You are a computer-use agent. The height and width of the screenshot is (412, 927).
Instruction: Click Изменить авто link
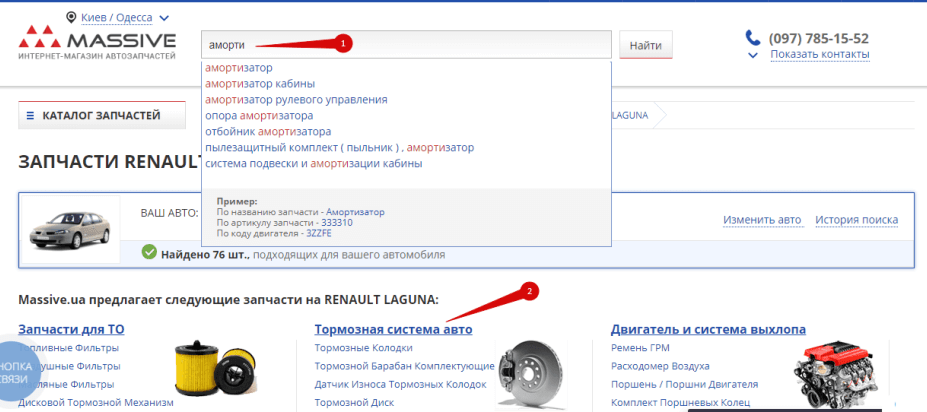click(762, 220)
